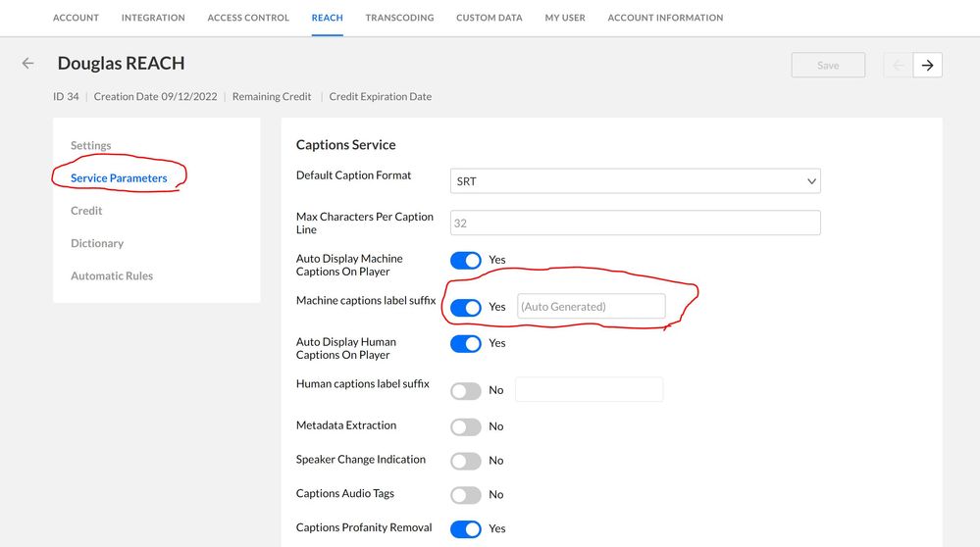Click the Default Caption Format label
Screen dimensions: 980x547
click(x=354, y=175)
